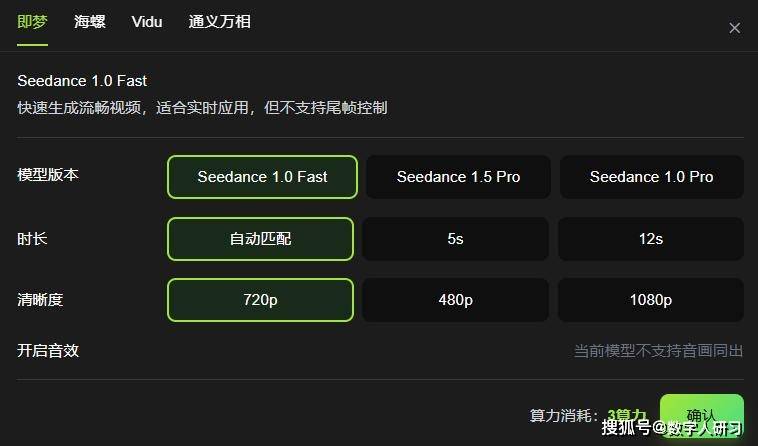Screen dimensions: 758x446
Task: Choose the 12s duration option
Action: (651, 239)
